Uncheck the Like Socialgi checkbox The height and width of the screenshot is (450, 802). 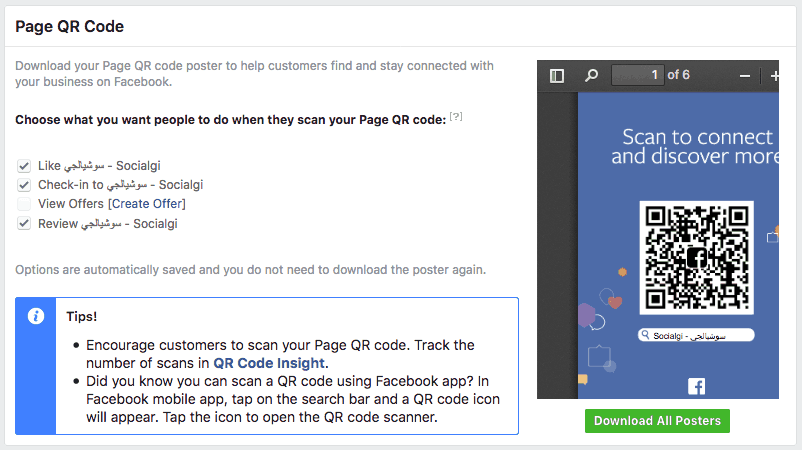[24, 166]
